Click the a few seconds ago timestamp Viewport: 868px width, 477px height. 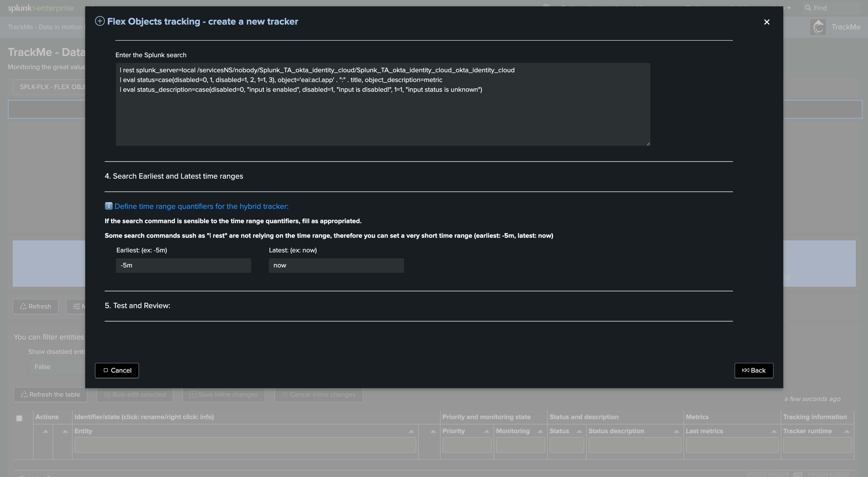pos(813,399)
